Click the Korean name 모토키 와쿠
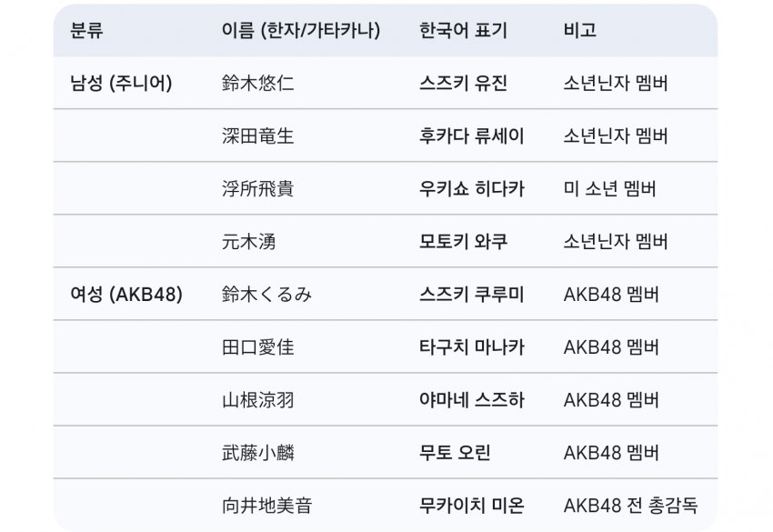This screenshot has height=532, width=773. [x=463, y=241]
